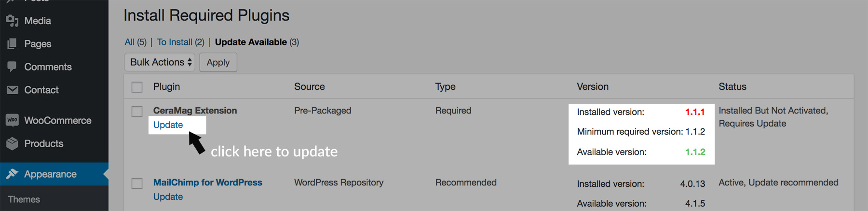
Task: Click the Pages icon in sidebar
Action: (12, 44)
